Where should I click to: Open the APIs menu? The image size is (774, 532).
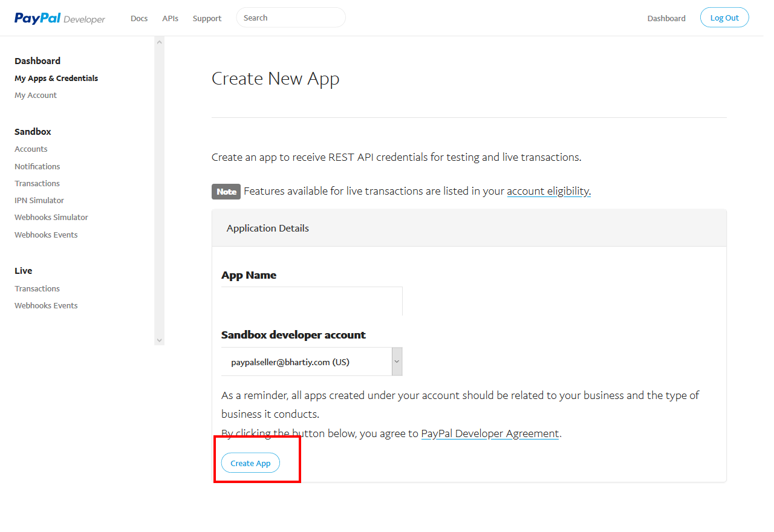point(171,18)
